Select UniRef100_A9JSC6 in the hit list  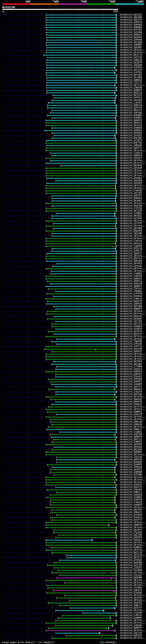coord(131,125)
